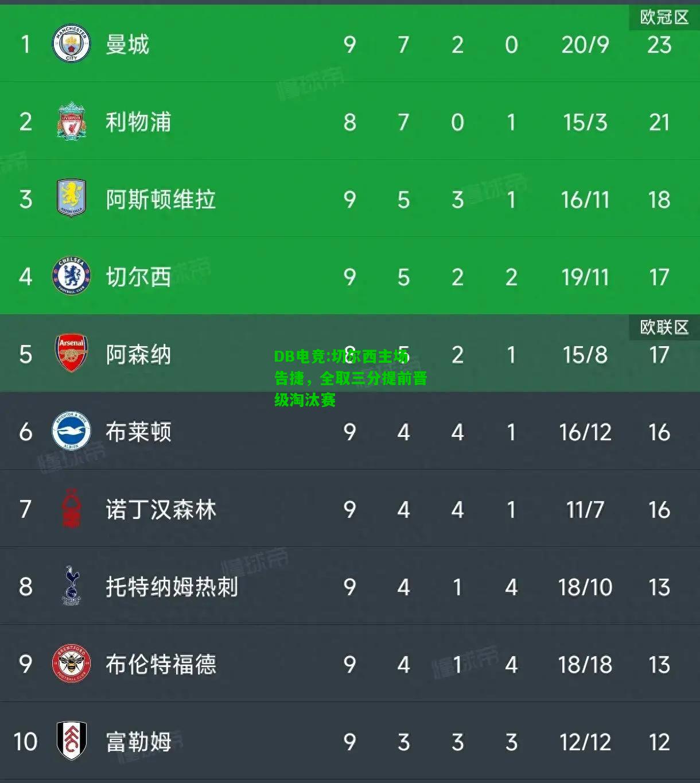This screenshot has height=783, width=700.
Task: Click the Liverpool club crest
Action: click(71, 121)
